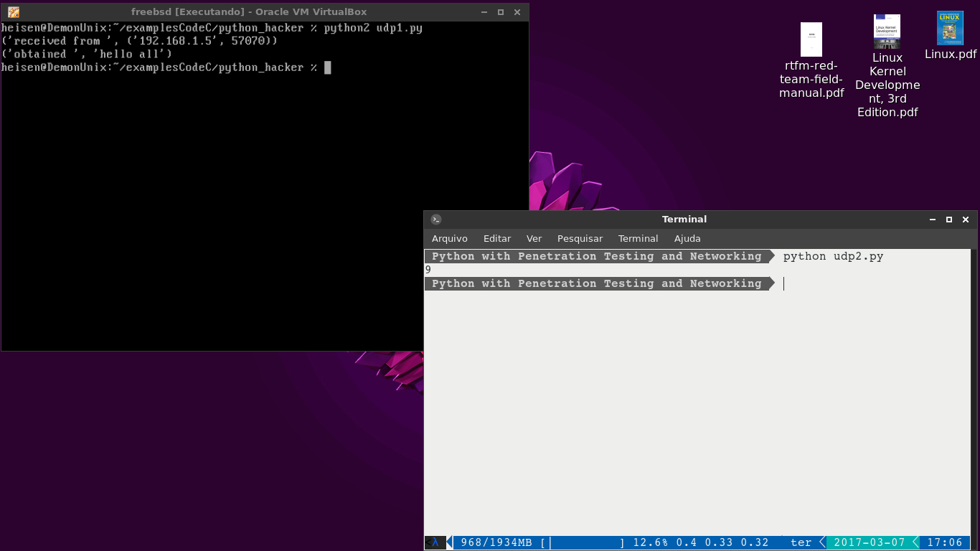Select the Linux Kernel Development PDF icon
This screenshot has height=551, width=980.
[887, 32]
